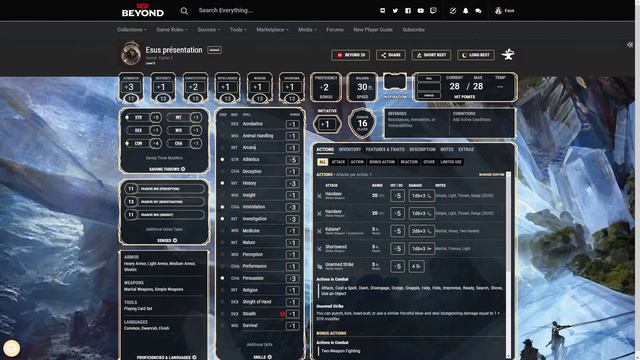The width and height of the screenshot is (640, 360).
Task: Toggle History skill proficiency dot
Action: (x=222, y=183)
